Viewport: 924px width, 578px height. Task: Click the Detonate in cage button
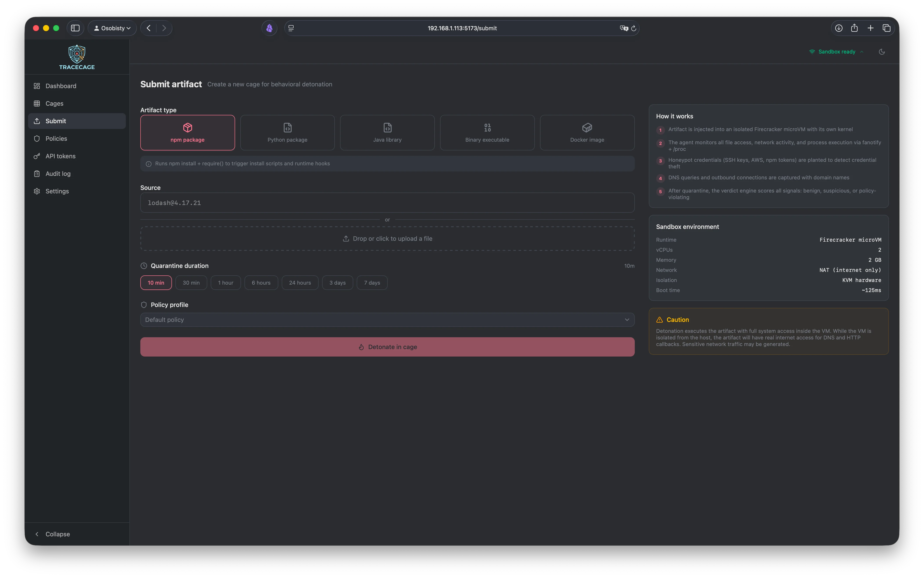[387, 347]
